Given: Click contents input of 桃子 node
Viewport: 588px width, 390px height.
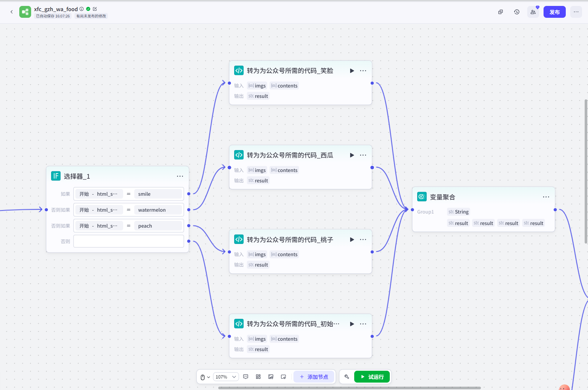Looking at the screenshot, I should coord(284,255).
